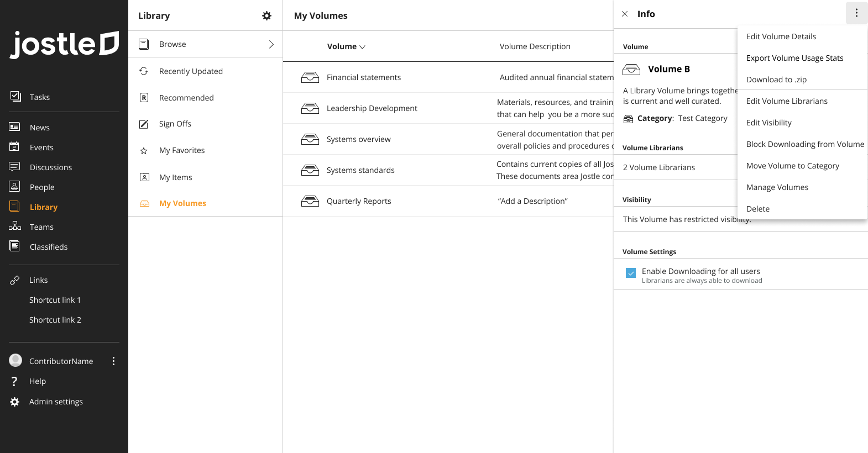This screenshot has height=453, width=868.
Task: Click the Quarterly Reports volume tray icon
Action: click(x=310, y=201)
